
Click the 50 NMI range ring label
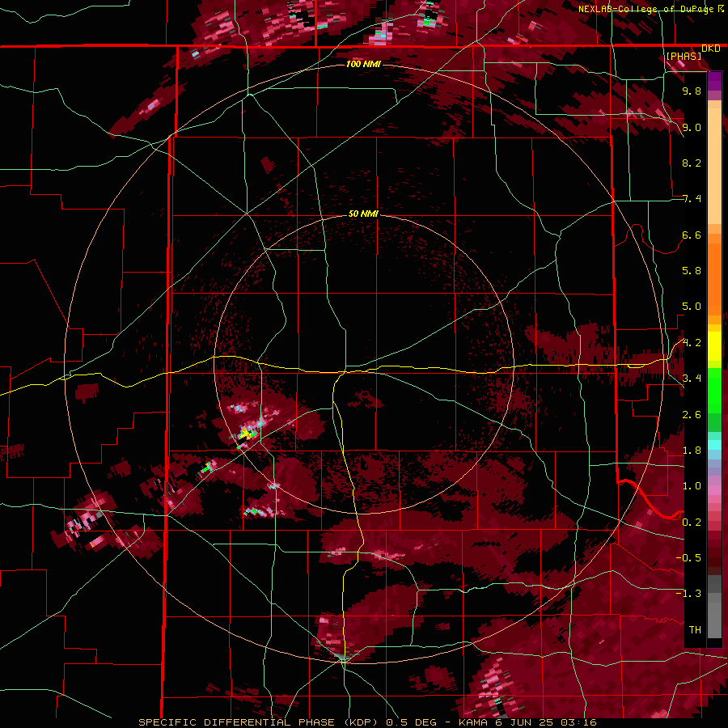point(363,214)
